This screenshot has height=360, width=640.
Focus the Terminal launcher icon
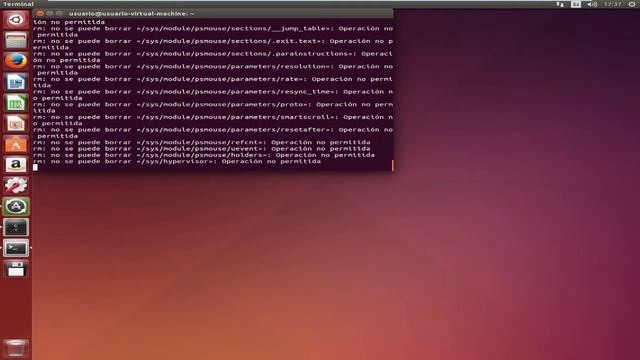point(16,248)
